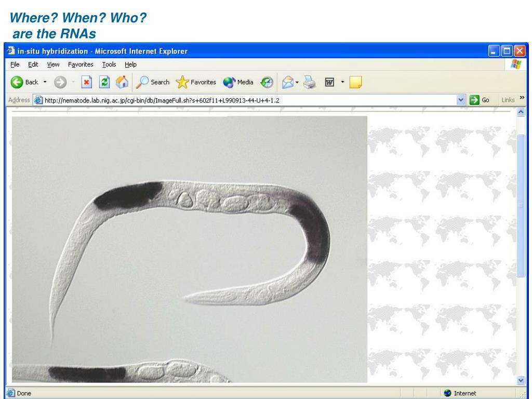532x399 pixels.
Task: Click the Mail envelope icon
Action: pyautogui.click(x=288, y=82)
